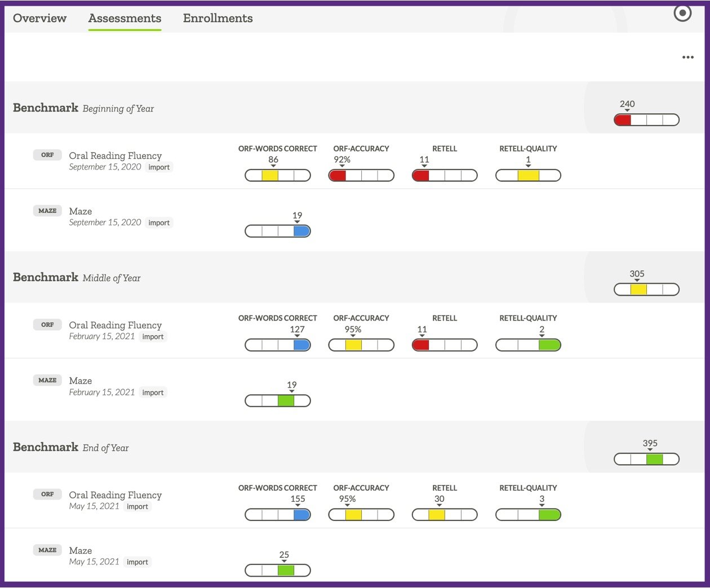Select the ORF badge in Middle of Year section

(x=47, y=324)
